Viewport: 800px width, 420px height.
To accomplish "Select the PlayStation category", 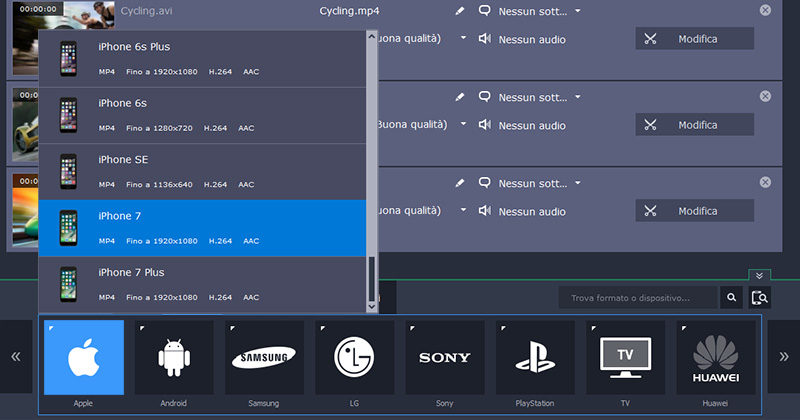I will point(535,357).
